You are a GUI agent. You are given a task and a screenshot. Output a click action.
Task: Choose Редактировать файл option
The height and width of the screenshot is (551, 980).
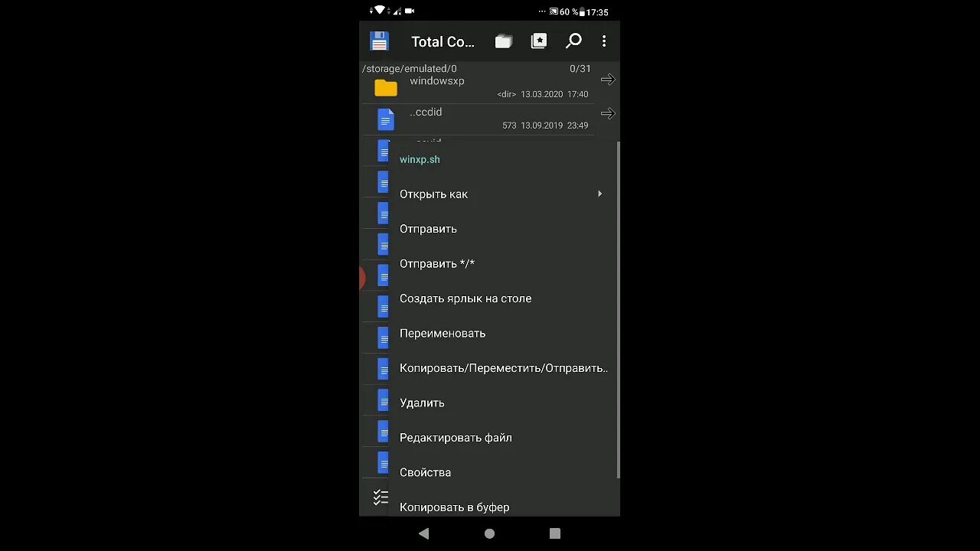[456, 438]
